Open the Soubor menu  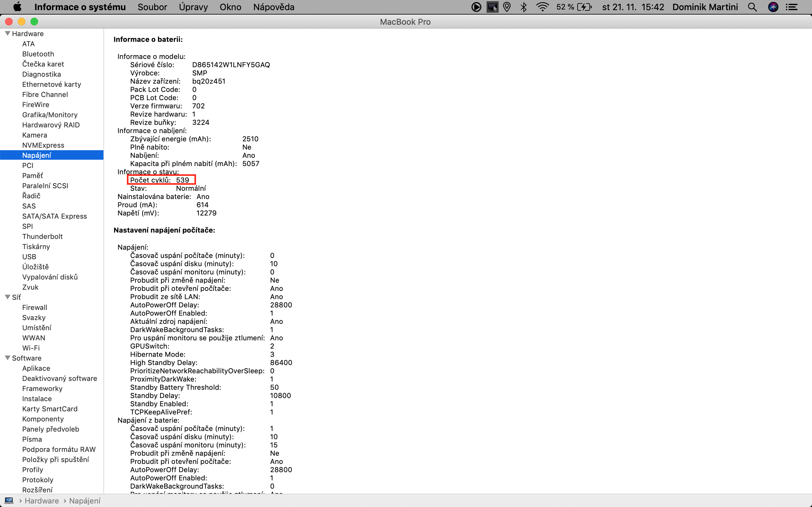pos(152,7)
